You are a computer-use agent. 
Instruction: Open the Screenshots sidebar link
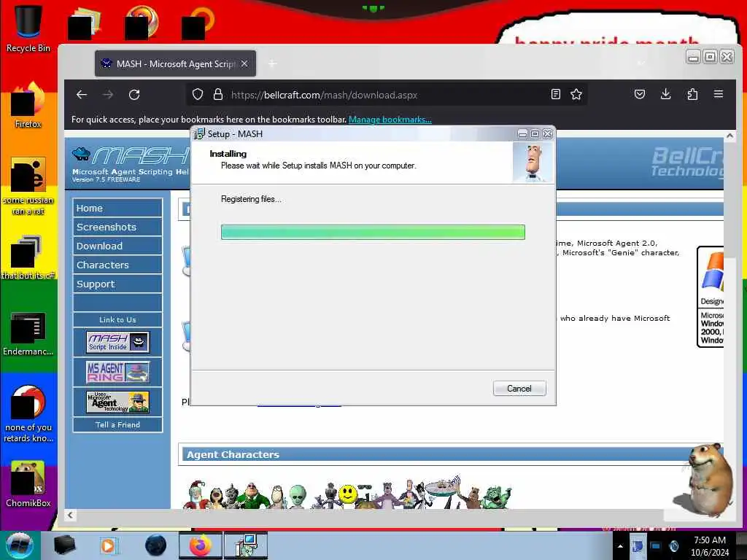click(117, 227)
